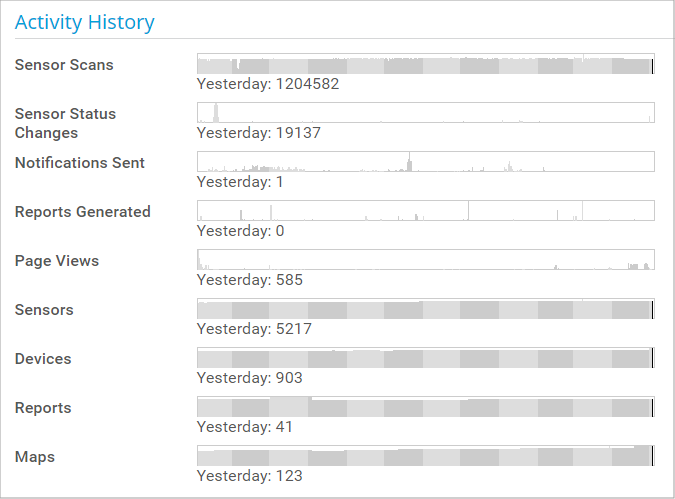Select the Sensor Scans label
675x499 pixels.
click(x=64, y=65)
